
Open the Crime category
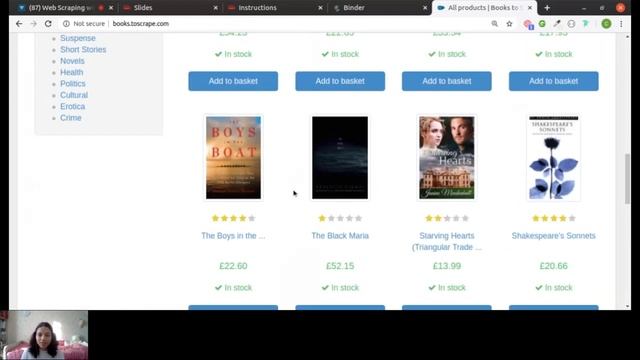tap(71, 118)
